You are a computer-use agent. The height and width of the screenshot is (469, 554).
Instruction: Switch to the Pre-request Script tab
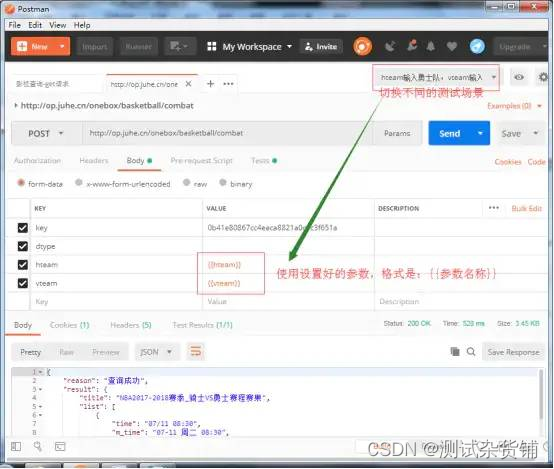pyautogui.click(x=201, y=161)
